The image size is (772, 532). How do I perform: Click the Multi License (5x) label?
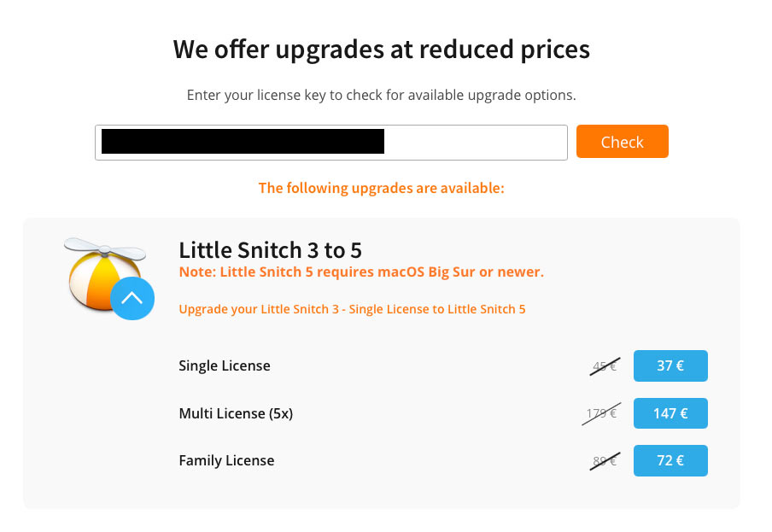pyautogui.click(x=236, y=414)
